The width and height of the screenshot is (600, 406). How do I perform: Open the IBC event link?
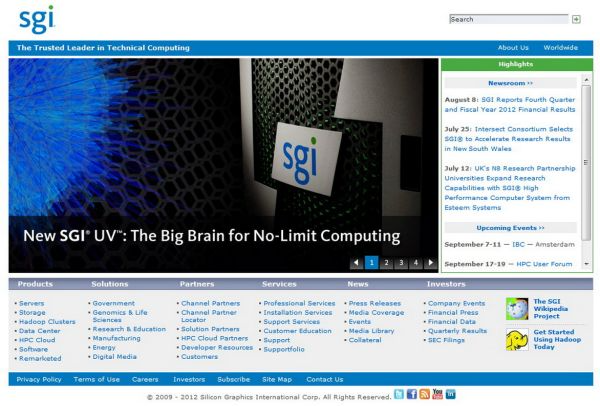pos(518,244)
